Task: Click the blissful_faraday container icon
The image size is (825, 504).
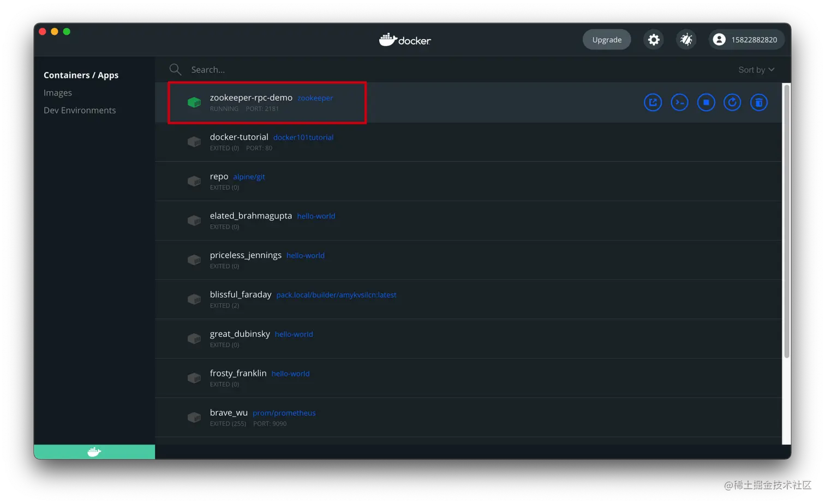Action: (194, 299)
